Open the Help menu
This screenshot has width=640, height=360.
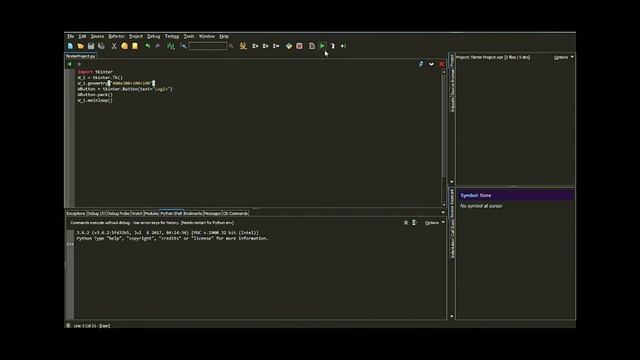tap(224, 36)
